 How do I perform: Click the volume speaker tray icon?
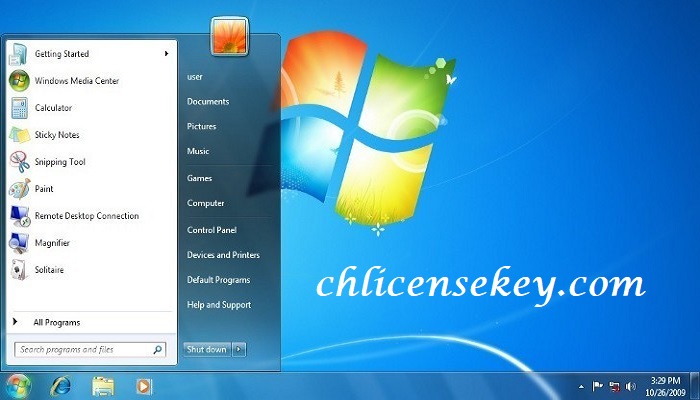(x=630, y=386)
